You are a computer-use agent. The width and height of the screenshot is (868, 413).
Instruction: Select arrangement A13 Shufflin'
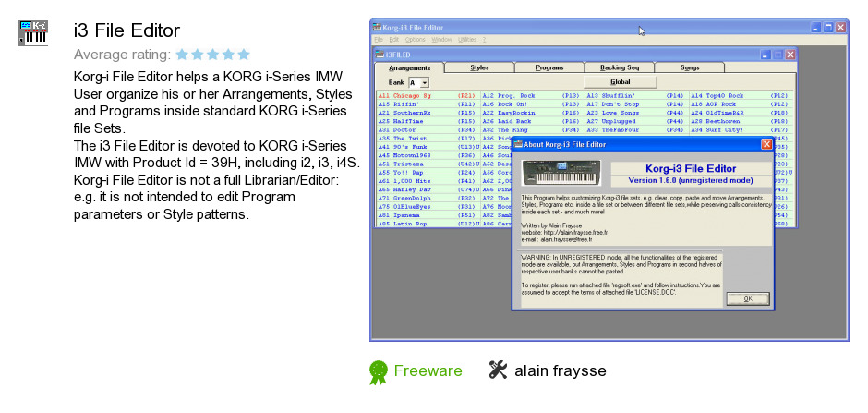pyautogui.click(x=636, y=96)
